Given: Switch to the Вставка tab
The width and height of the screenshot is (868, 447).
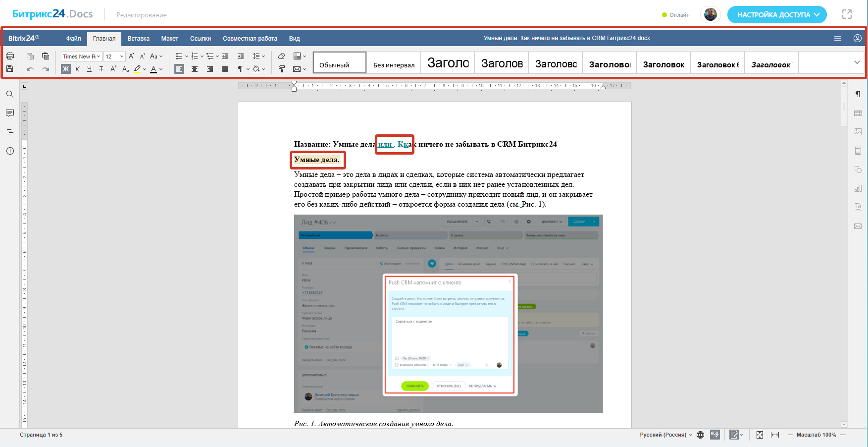Looking at the screenshot, I should [x=139, y=38].
